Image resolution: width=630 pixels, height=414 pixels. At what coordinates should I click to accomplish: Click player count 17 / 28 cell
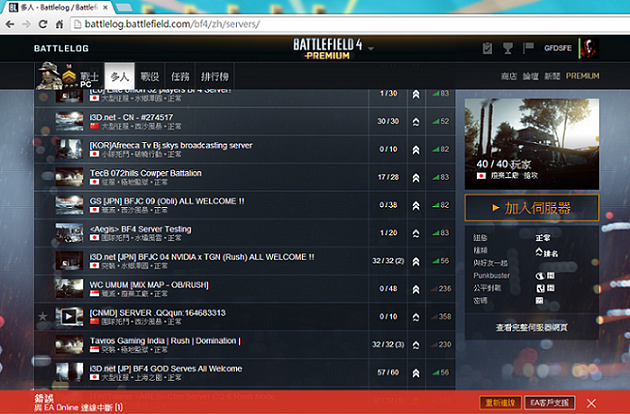388,177
